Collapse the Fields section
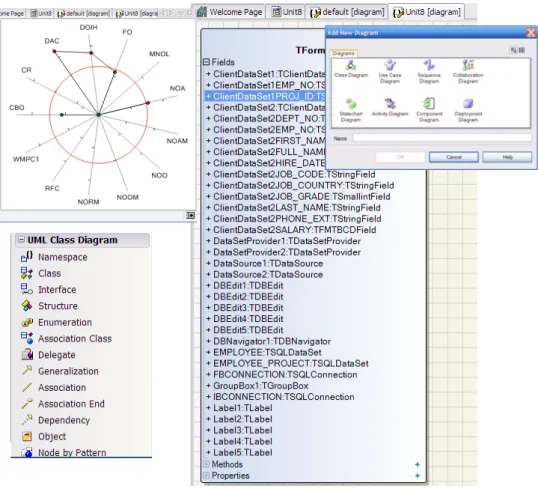 (x=206, y=62)
